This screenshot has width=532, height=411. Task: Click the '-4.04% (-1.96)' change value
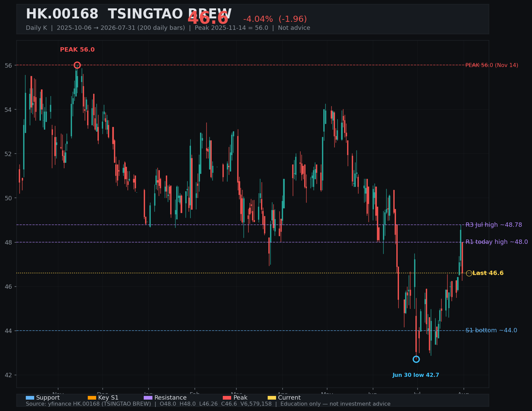tap(275, 19)
